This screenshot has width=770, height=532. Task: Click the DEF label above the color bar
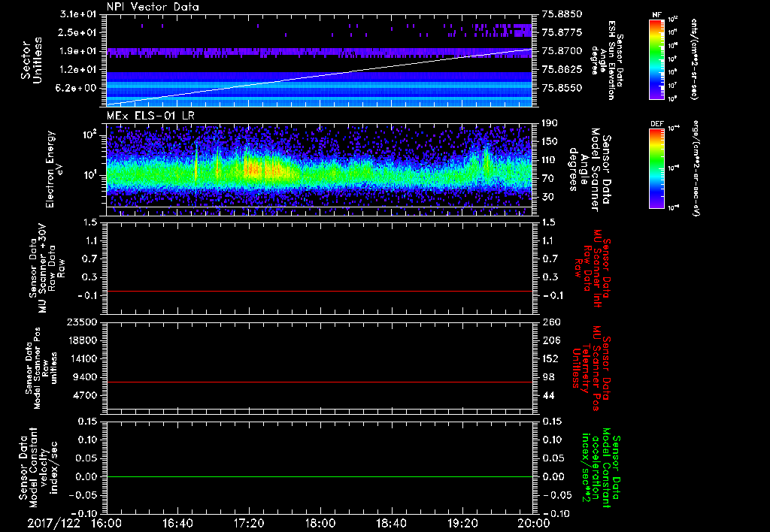pos(656,124)
